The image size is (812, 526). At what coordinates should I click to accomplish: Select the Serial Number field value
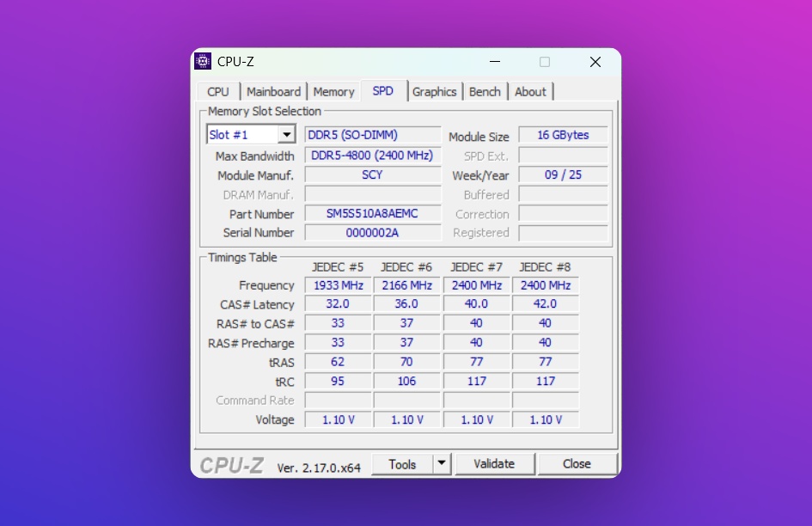point(373,233)
